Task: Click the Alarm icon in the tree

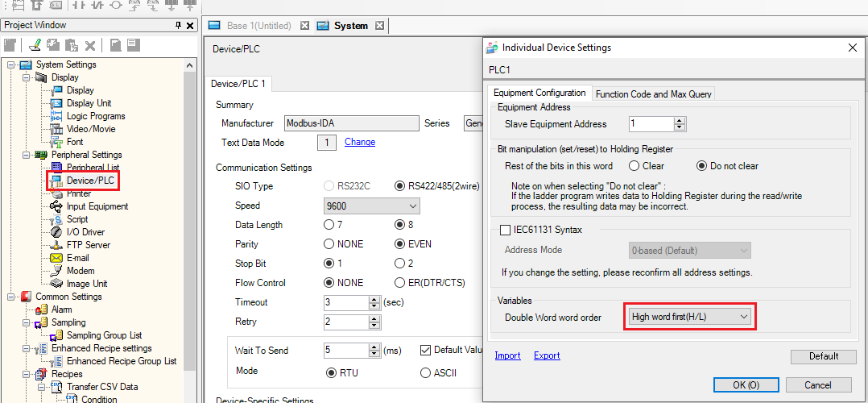Action: pos(42,310)
